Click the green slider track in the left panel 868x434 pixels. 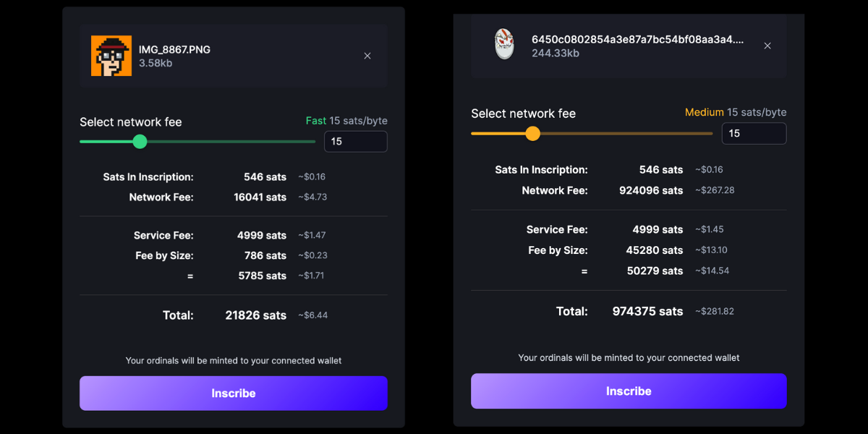[197, 142]
